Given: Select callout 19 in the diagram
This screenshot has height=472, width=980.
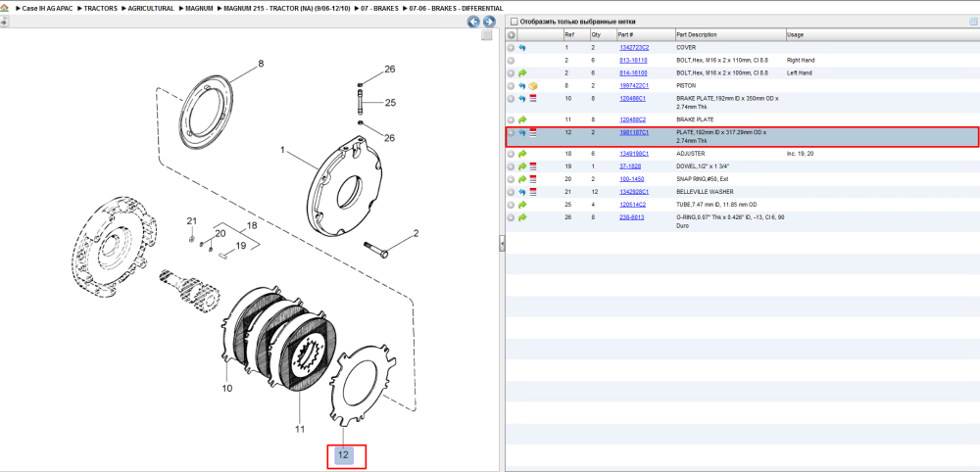Looking at the screenshot, I should click(241, 246).
